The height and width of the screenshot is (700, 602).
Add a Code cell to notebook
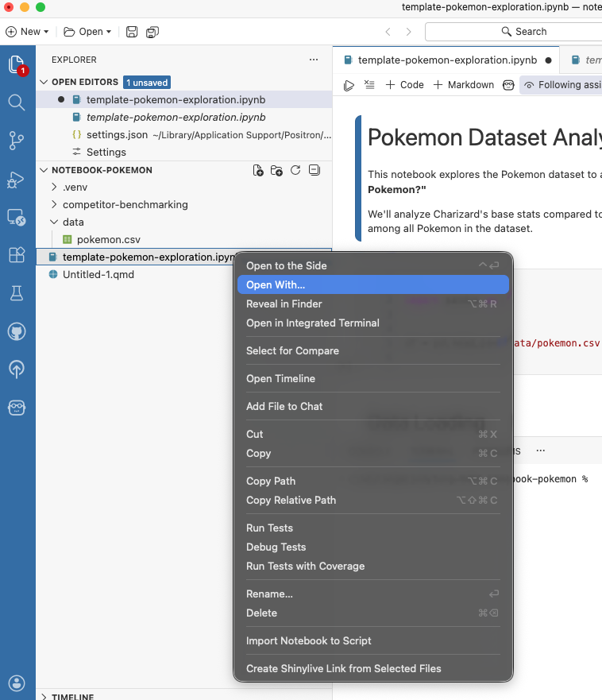405,85
